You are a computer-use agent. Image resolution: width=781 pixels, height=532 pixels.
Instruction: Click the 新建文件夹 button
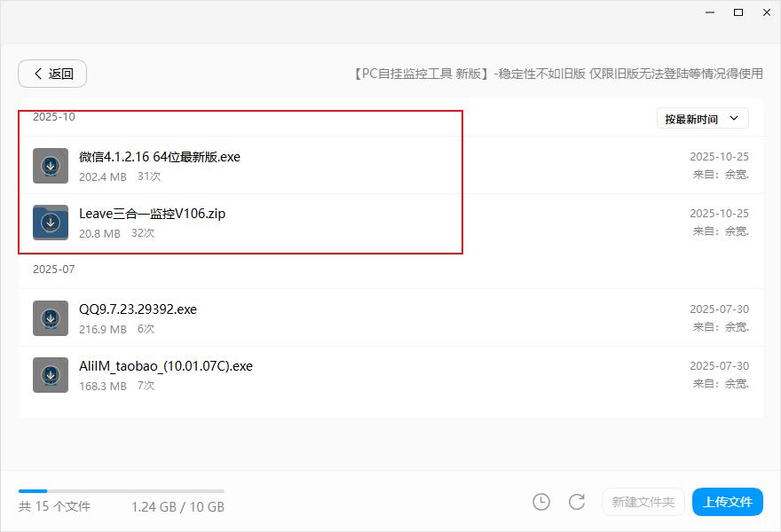643,502
